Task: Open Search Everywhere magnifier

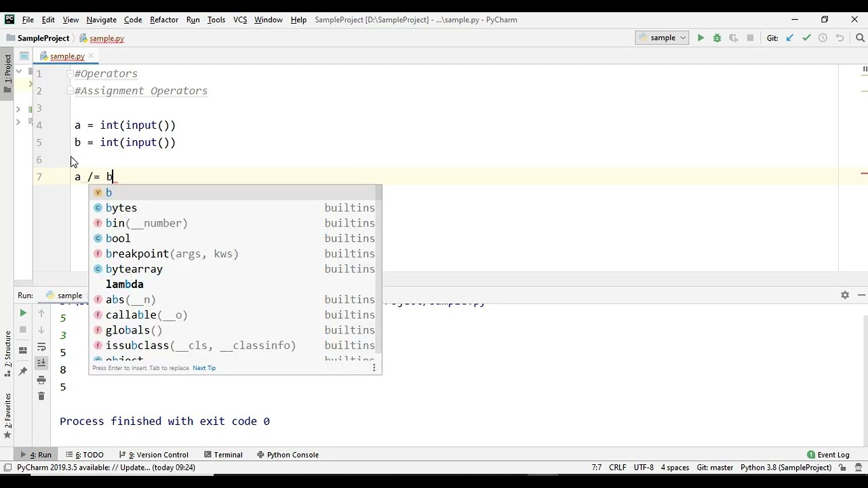Action: (x=861, y=38)
